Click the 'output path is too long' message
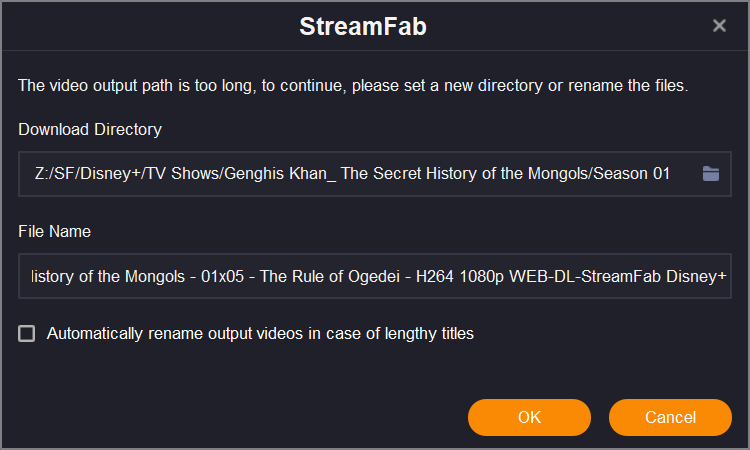Screen dimensions: 750x450 click(352, 86)
